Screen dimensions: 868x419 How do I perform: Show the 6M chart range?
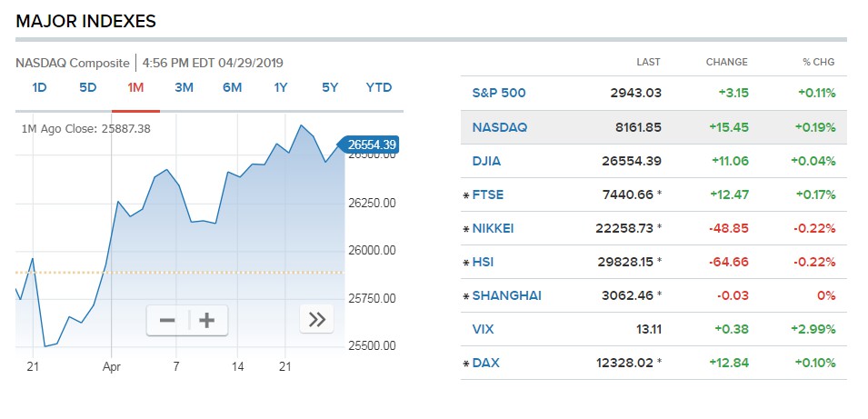pyautogui.click(x=232, y=87)
